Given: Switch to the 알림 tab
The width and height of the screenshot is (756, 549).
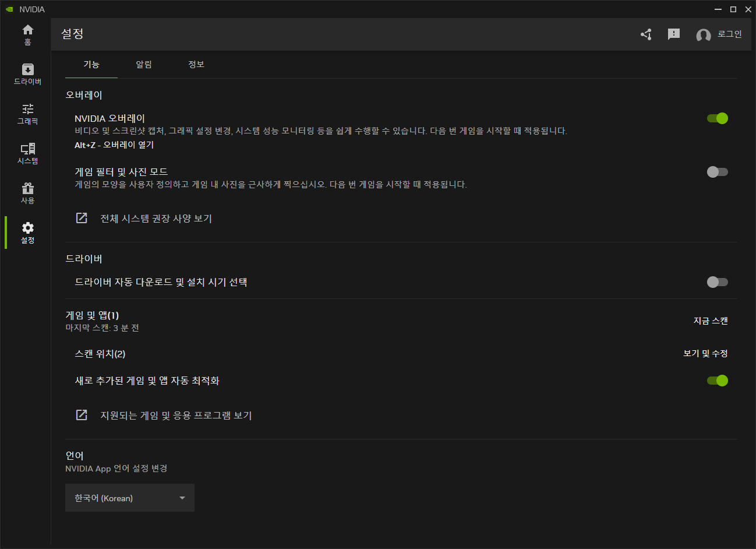Looking at the screenshot, I should (144, 64).
